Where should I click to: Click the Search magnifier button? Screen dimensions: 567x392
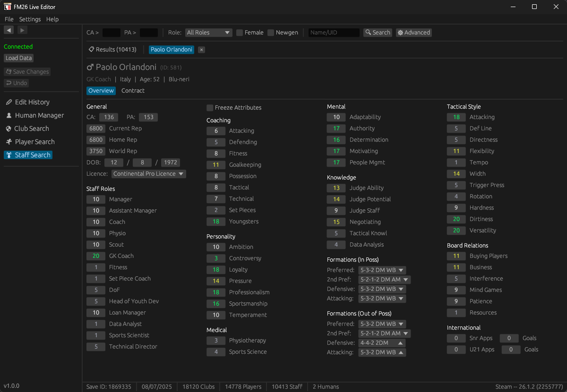click(x=378, y=33)
